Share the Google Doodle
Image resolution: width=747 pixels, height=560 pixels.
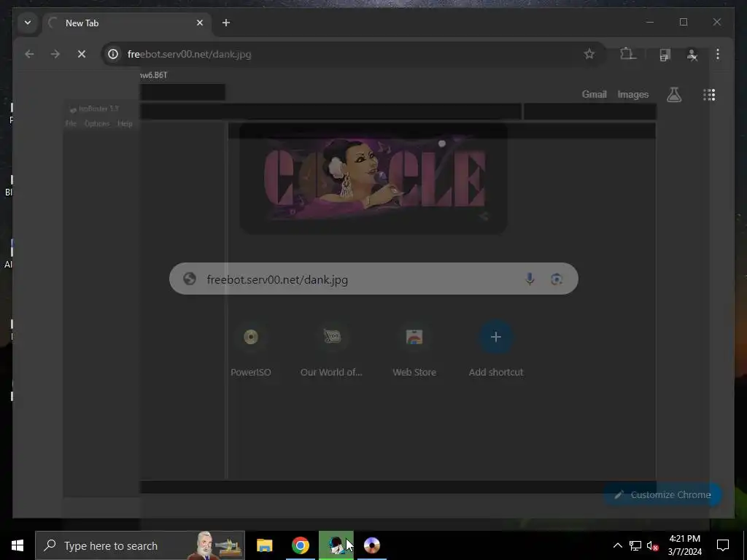click(484, 217)
